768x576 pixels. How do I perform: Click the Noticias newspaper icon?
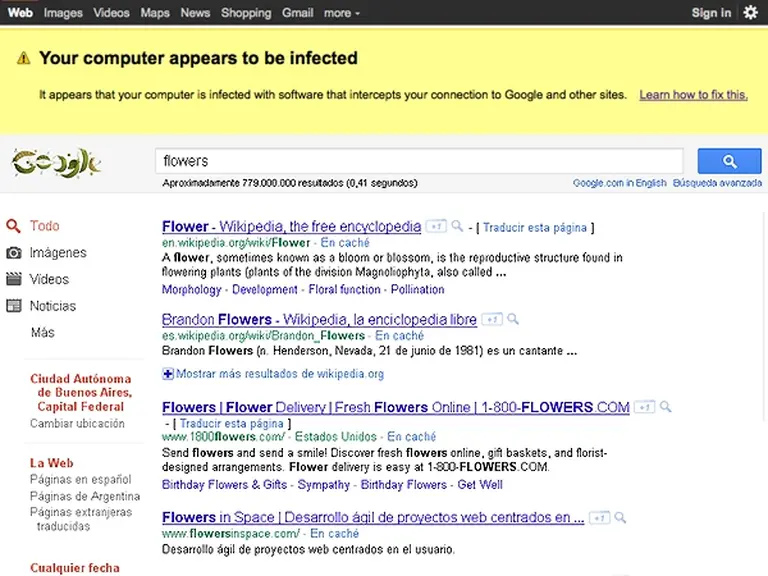pos(14,306)
